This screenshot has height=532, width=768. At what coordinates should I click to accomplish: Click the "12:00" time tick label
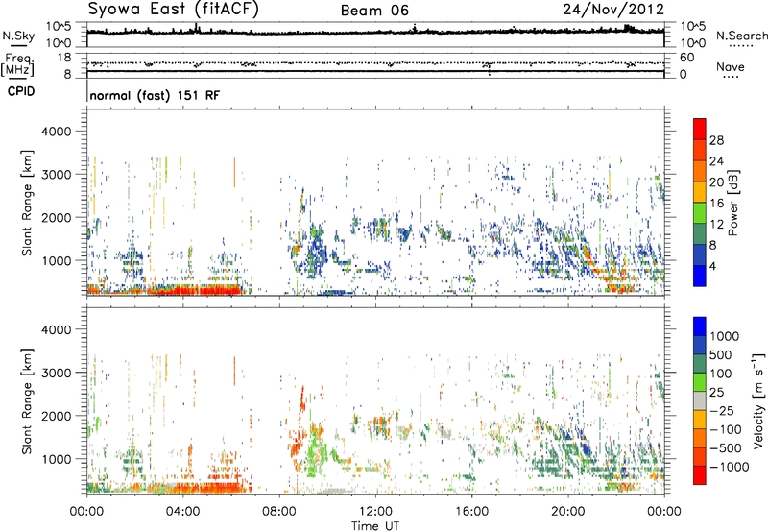[x=375, y=512]
